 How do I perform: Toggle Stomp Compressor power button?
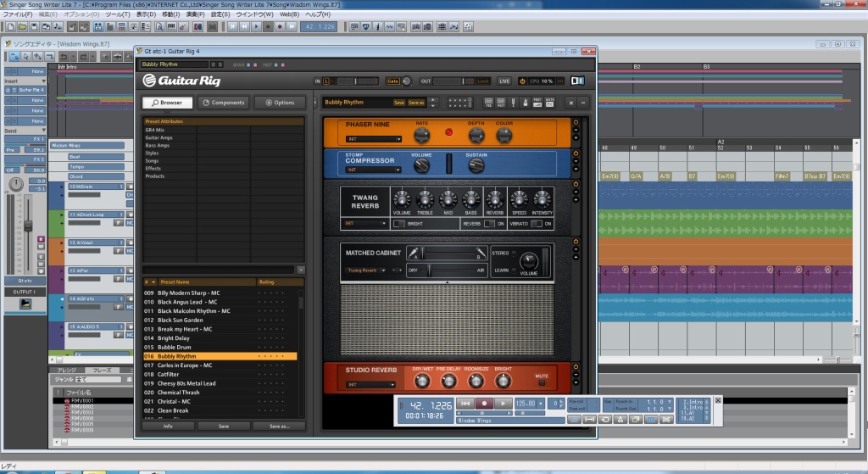(576, 153)
